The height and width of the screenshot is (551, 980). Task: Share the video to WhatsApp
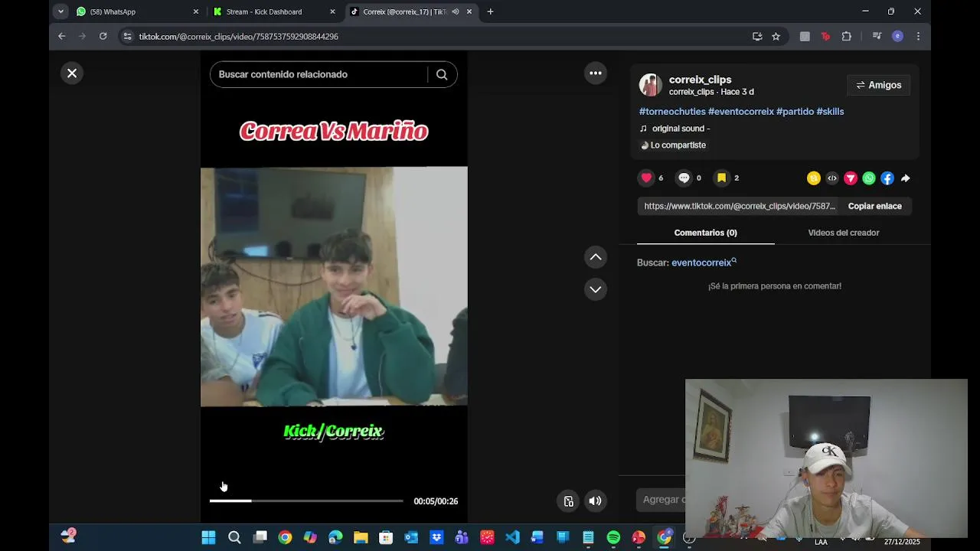click(x=869, y=178)
